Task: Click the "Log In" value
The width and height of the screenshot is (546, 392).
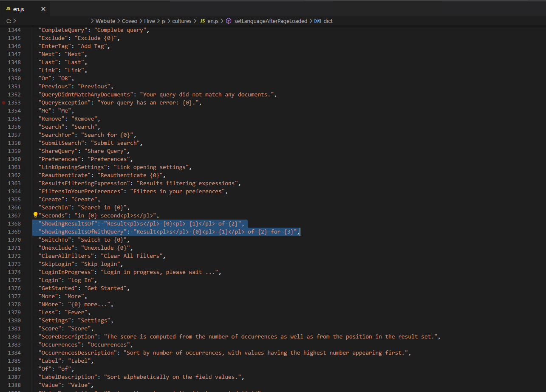Action: pos(81,280)
